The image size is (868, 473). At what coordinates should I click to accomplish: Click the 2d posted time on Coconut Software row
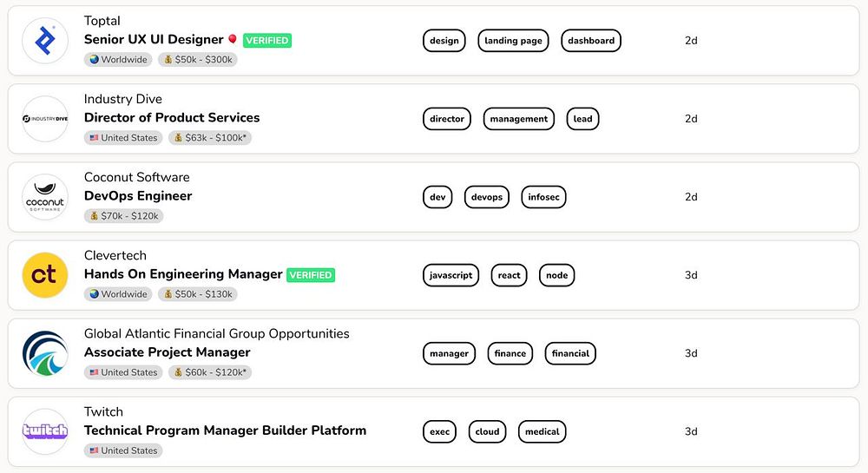(691, 197)
